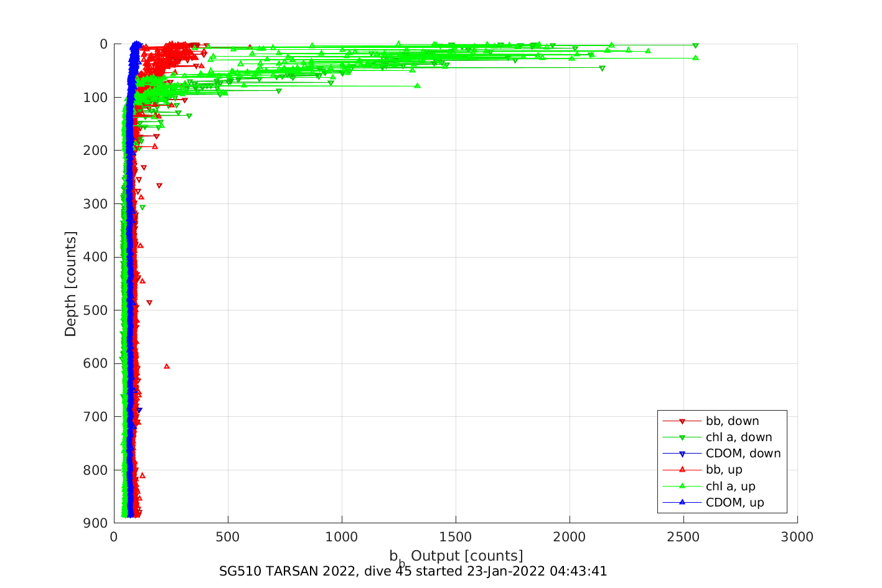Click the 'Output [counts]' x-axis label
Screen dimensions: 882x588
pos(466,556)
